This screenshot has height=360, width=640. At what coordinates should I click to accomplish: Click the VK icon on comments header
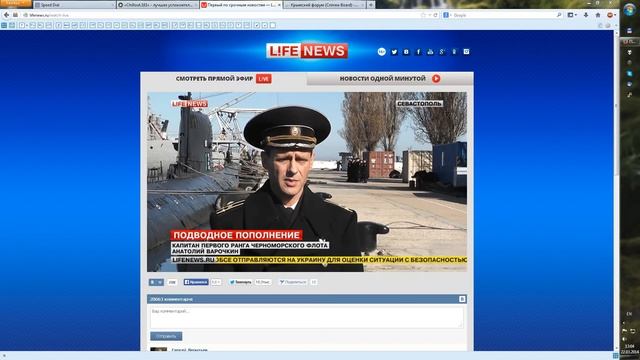[x=462, y=299]
